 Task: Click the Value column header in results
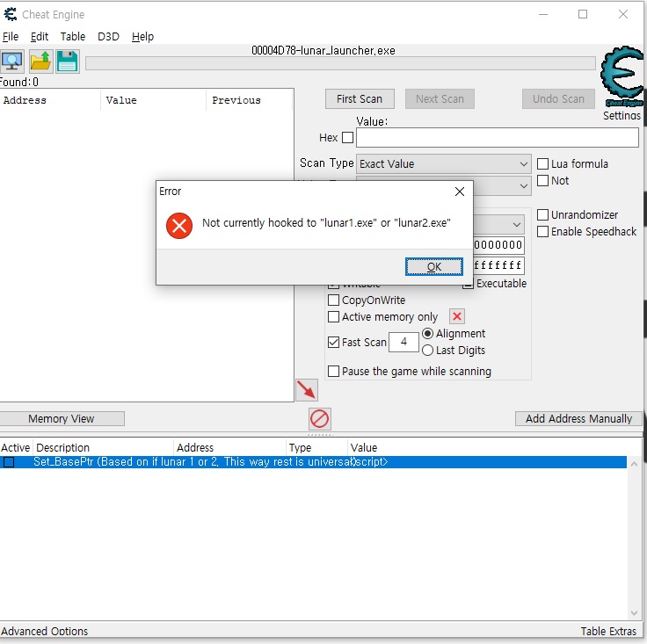[x=154, y=100]
